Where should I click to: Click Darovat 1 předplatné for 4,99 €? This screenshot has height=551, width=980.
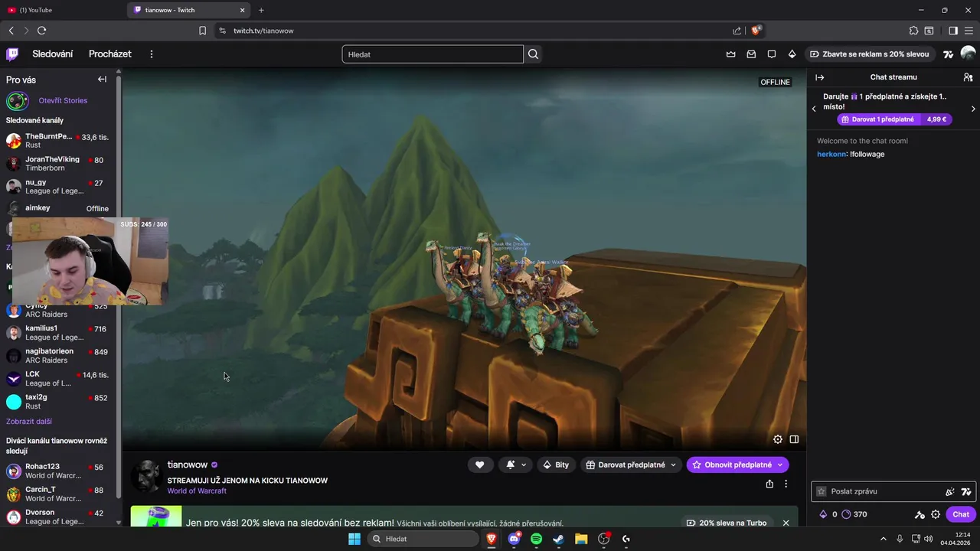894,119
